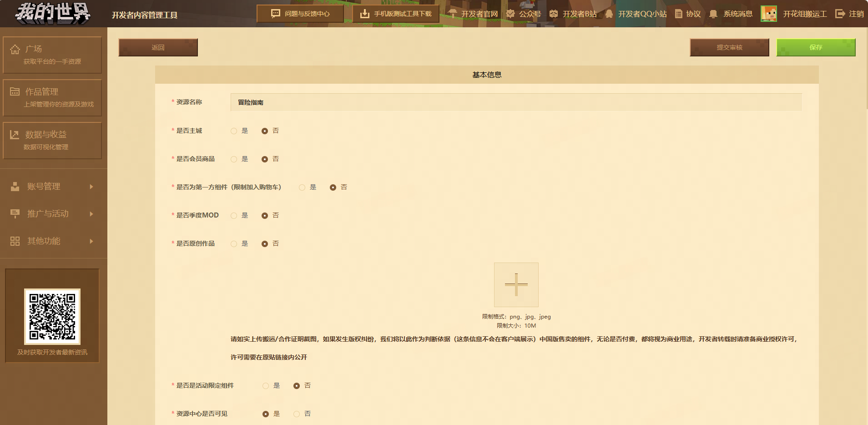Click the 系统消息 bell icon
This screenshot has height=425, width=868.
click(713, 14)
